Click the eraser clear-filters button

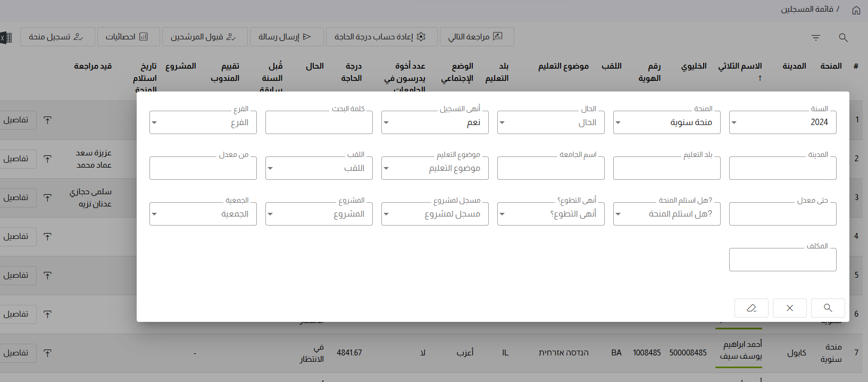[751, 308]
